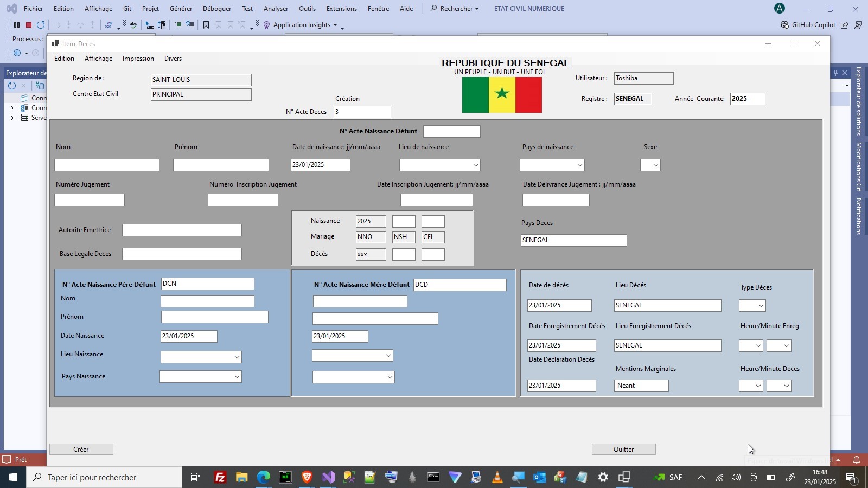Open FileZilla from the taskbar

pos(220,478)
